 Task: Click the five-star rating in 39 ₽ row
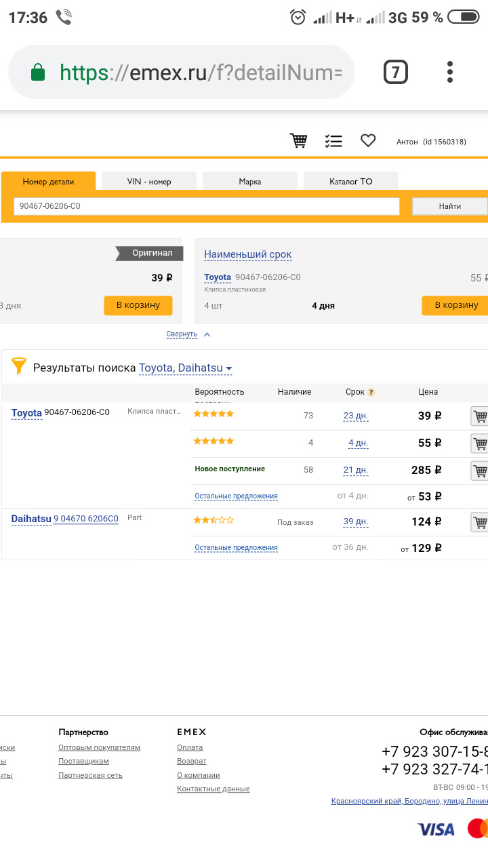pyautogui.click(x=213, y=414)
